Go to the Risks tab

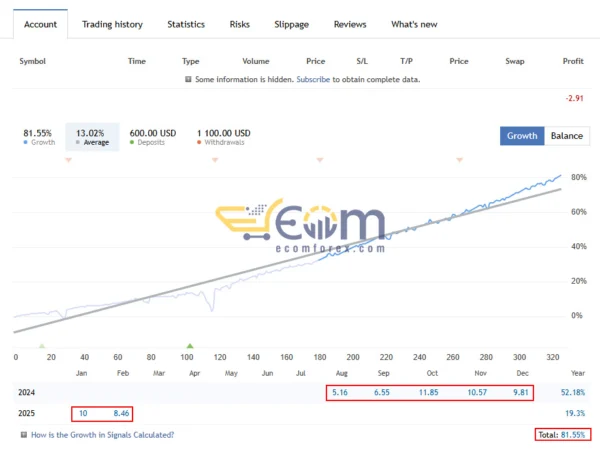(x=240, y=24)
